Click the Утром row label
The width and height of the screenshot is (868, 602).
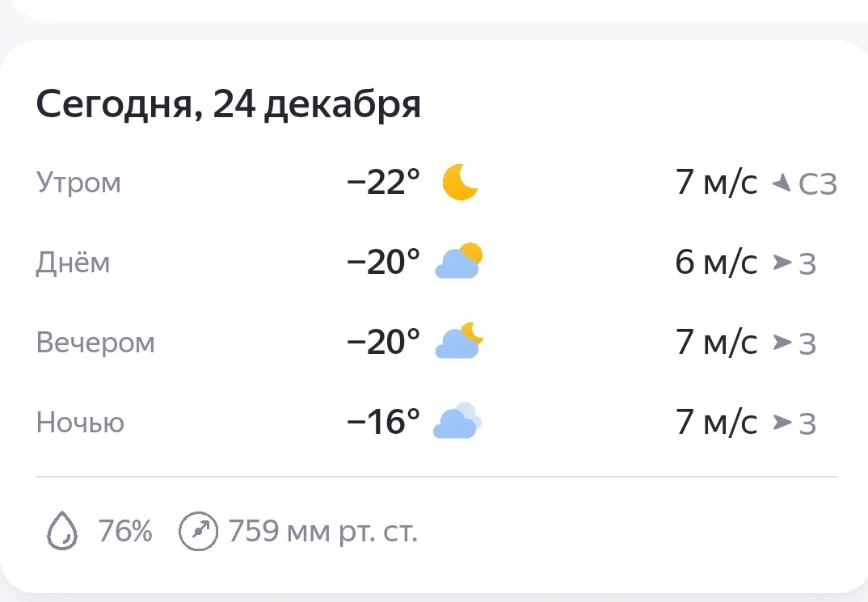[78, 183]
